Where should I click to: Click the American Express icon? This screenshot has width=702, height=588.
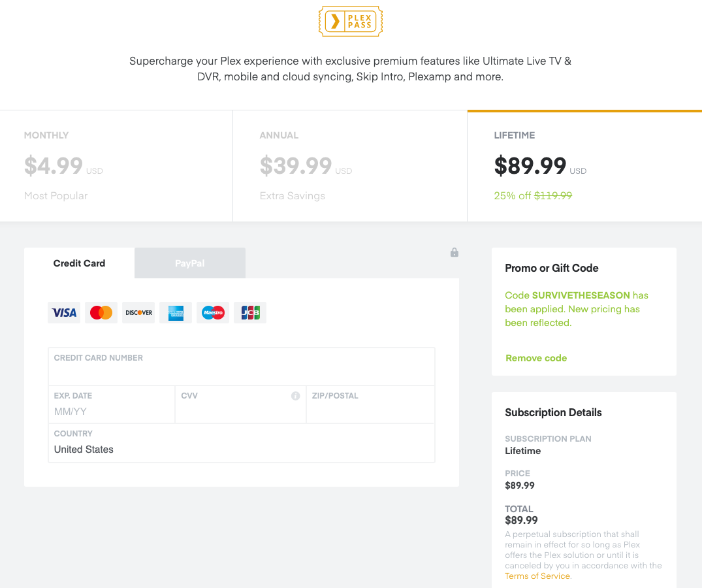176,313
